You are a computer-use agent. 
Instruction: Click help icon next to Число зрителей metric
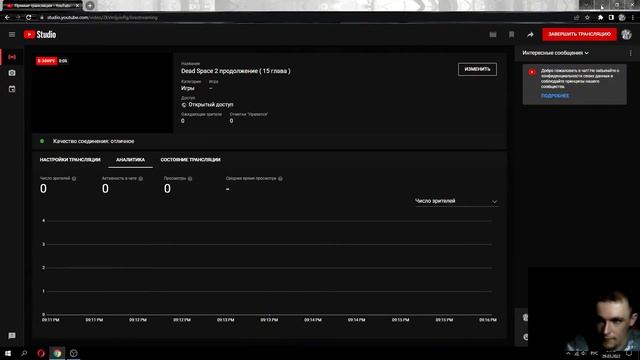click(74, 178)
